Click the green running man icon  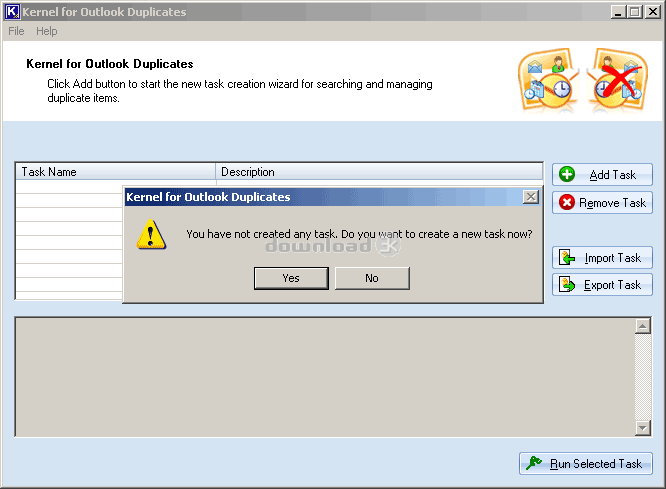[x=533, y=463]
